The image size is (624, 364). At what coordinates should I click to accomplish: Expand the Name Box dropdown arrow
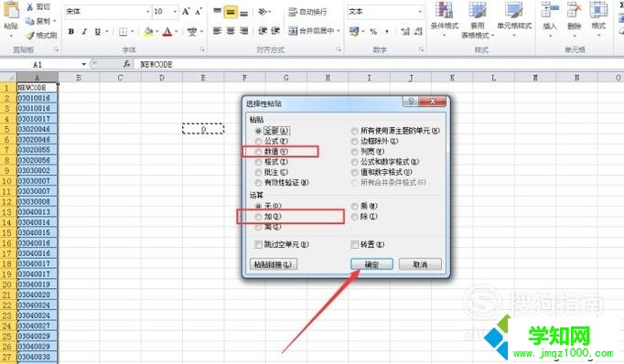(x=83, y=64)
